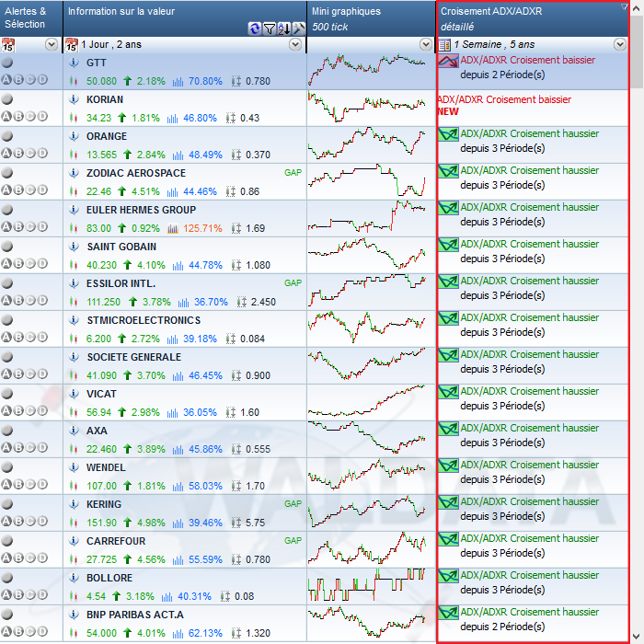Click the vertical scrollbar thumb
This screenshot has width=644, height=644.
pyautogui.click(x=637, y=52)
